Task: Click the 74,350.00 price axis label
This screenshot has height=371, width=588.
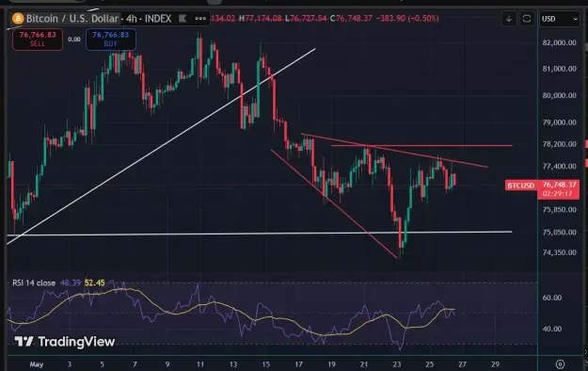Action: coord(559,252)
